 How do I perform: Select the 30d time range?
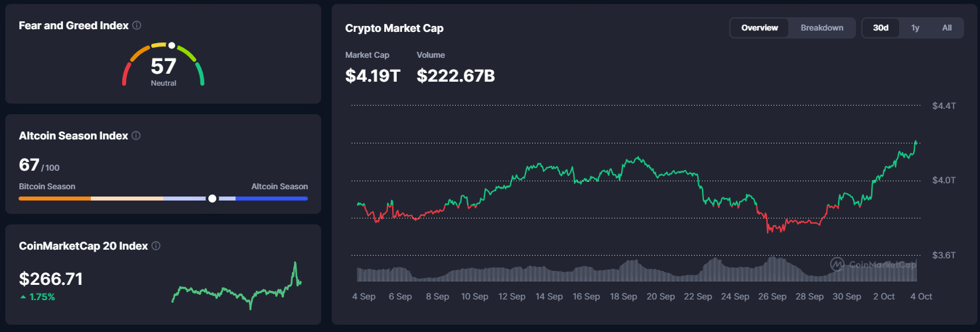pos(880,28)
